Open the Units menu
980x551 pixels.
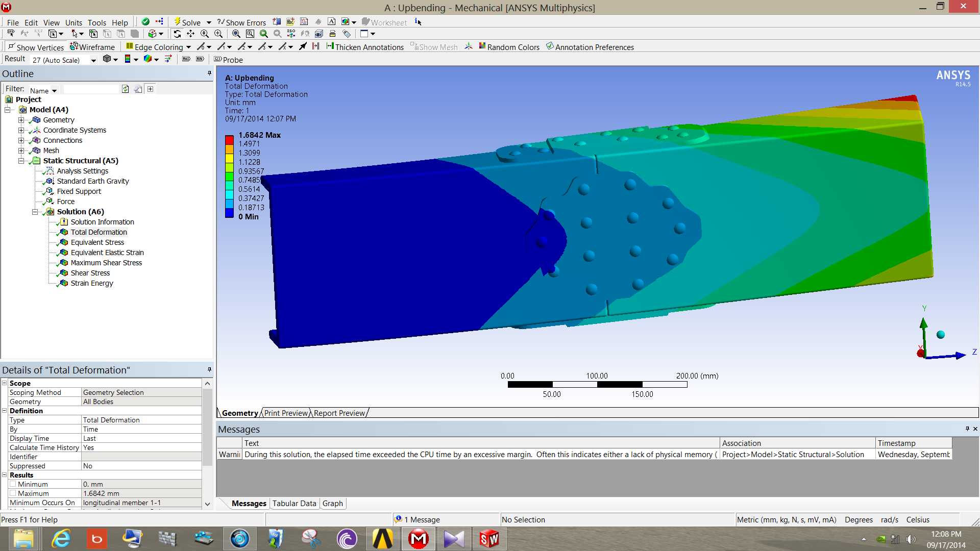73,22
